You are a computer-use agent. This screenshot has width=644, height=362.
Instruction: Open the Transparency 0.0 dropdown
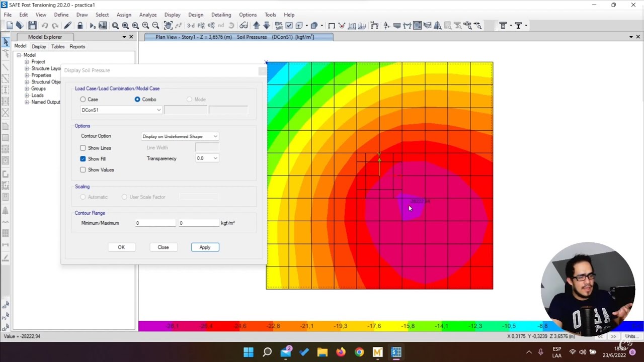pyautogui.click(x=207, y=158)
